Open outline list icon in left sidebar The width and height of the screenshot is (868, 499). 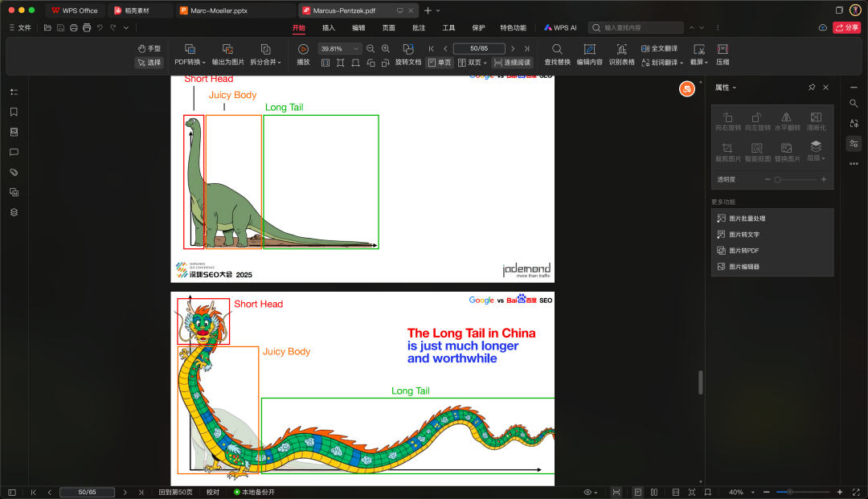point(14,92)
